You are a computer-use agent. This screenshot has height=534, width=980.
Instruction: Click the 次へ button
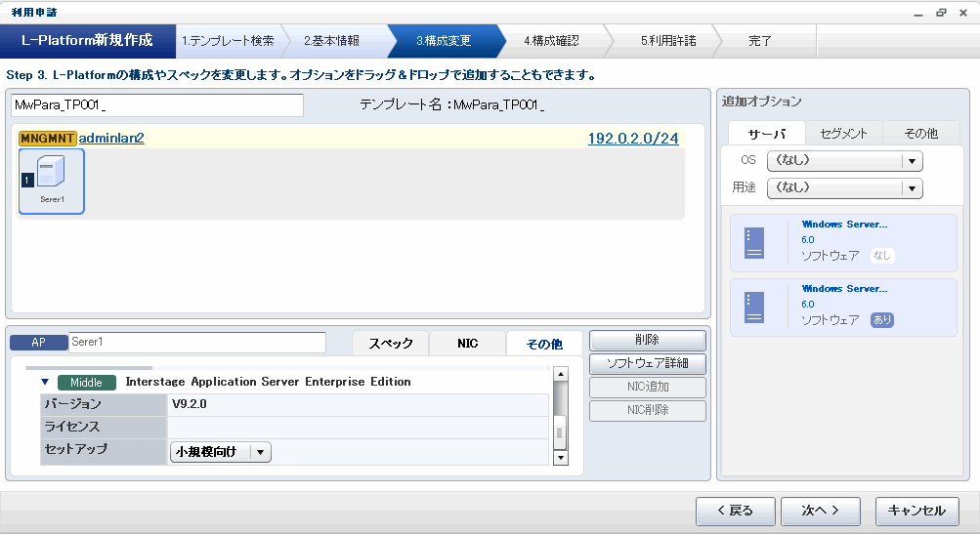tap(819, 511)
